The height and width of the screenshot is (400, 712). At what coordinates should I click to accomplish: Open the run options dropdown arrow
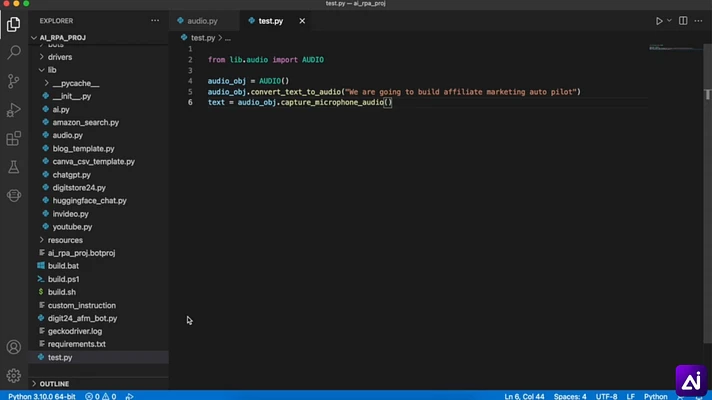coord(669,21)
